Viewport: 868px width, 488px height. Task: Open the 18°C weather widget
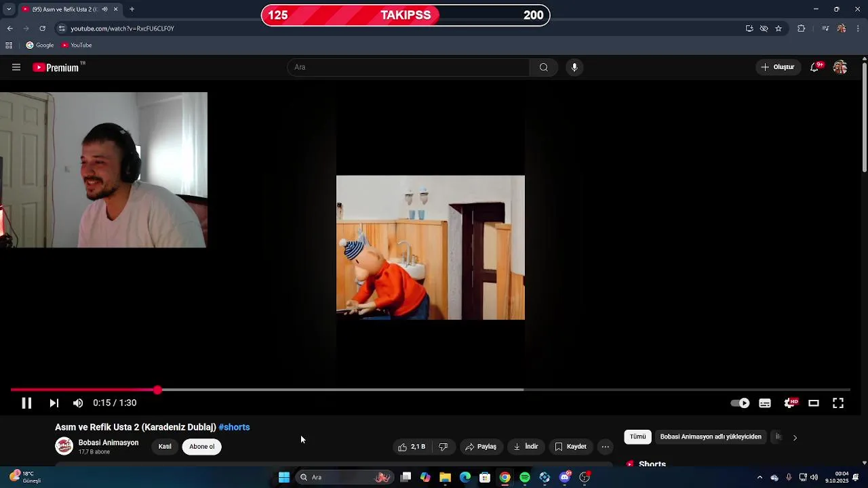24,476
